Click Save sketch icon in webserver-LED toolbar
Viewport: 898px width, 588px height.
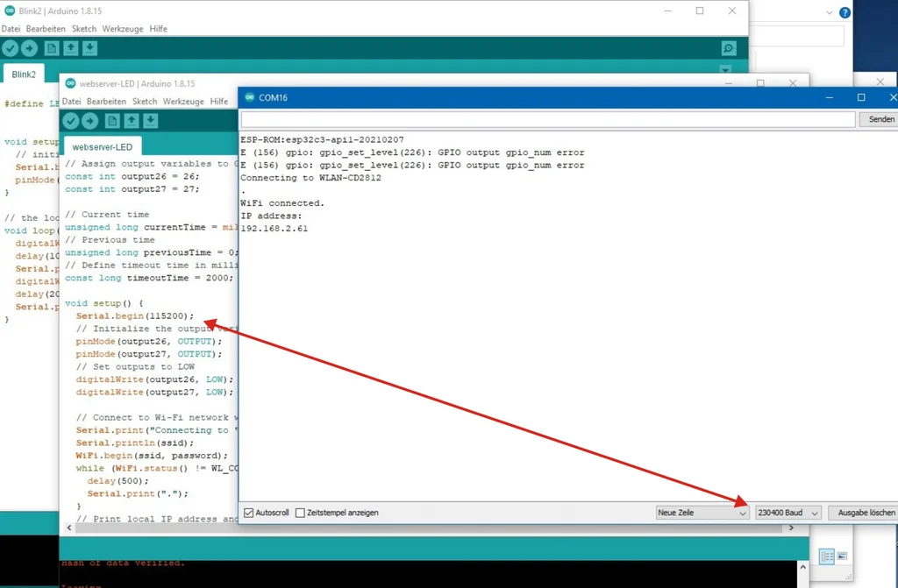tap(151, 121)
